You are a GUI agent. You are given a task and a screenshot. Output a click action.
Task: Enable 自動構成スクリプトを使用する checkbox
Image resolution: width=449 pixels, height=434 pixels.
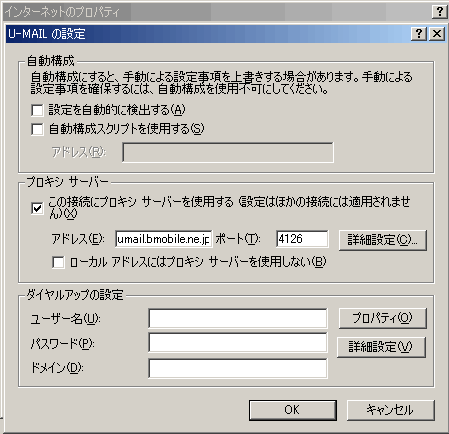coord(37,129)
